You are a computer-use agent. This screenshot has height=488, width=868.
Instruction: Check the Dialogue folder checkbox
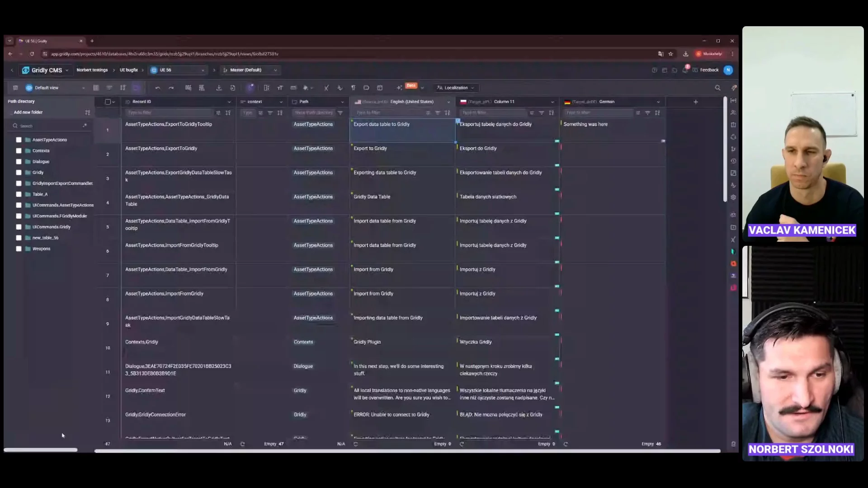(x=19, y=162)
